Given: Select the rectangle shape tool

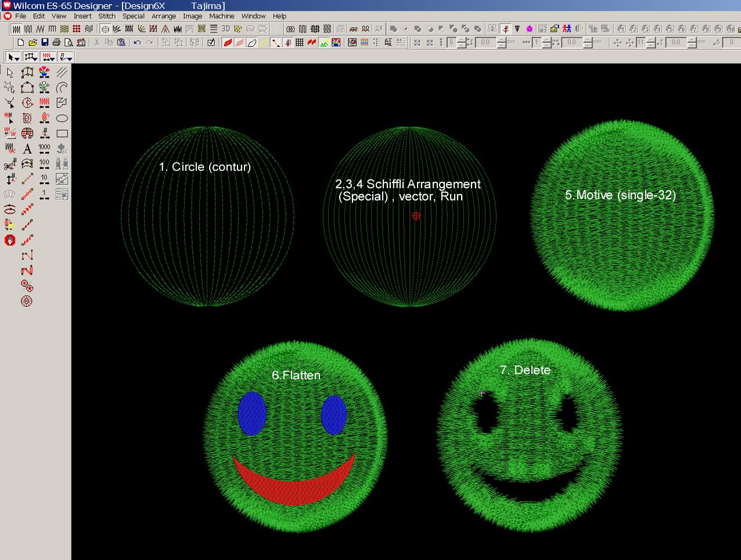Looking at the screenshot, I should click(x=62, y=134).
